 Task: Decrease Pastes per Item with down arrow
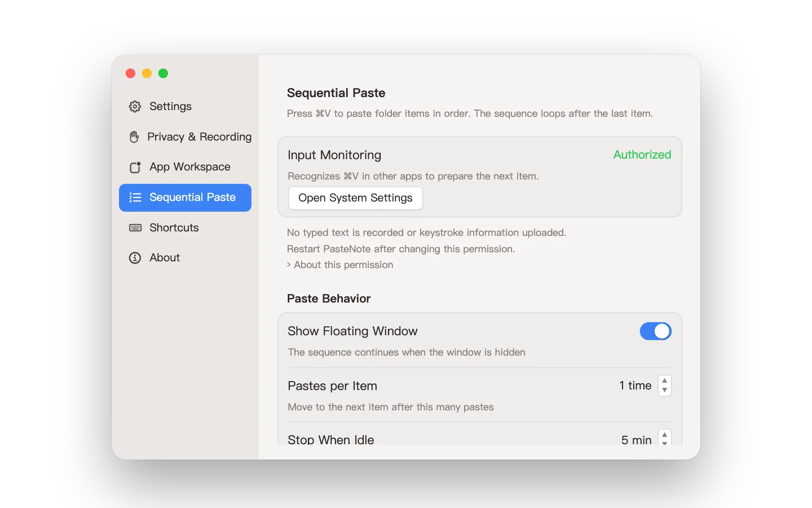tap(665, 391)
